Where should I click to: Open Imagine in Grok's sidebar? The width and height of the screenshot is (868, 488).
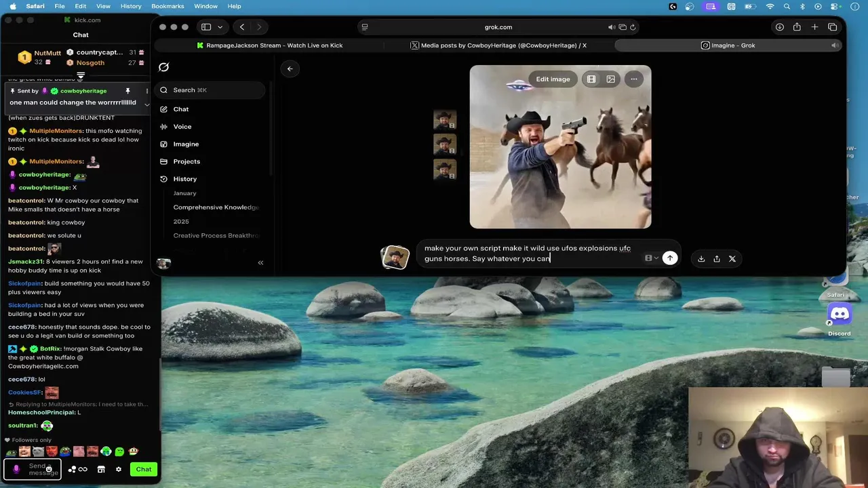[x=185, y=144]
